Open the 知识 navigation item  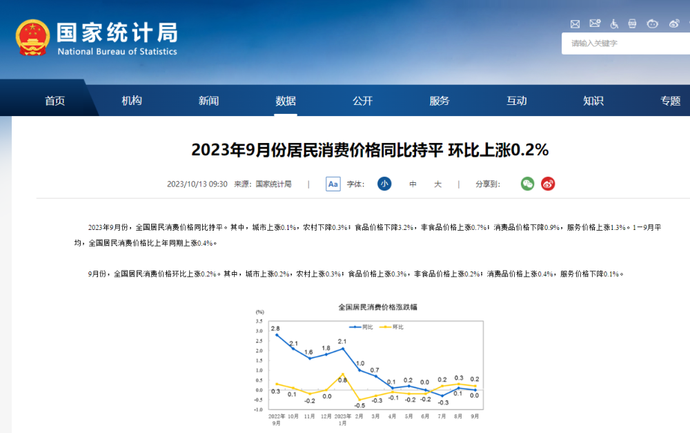coord(593,101)
